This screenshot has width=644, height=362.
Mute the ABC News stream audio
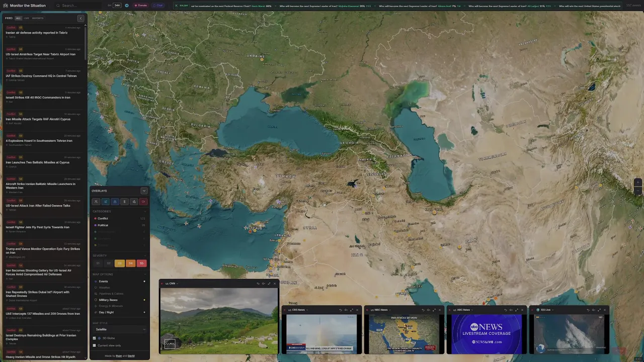pyautogui.click(x=511, y=310)
